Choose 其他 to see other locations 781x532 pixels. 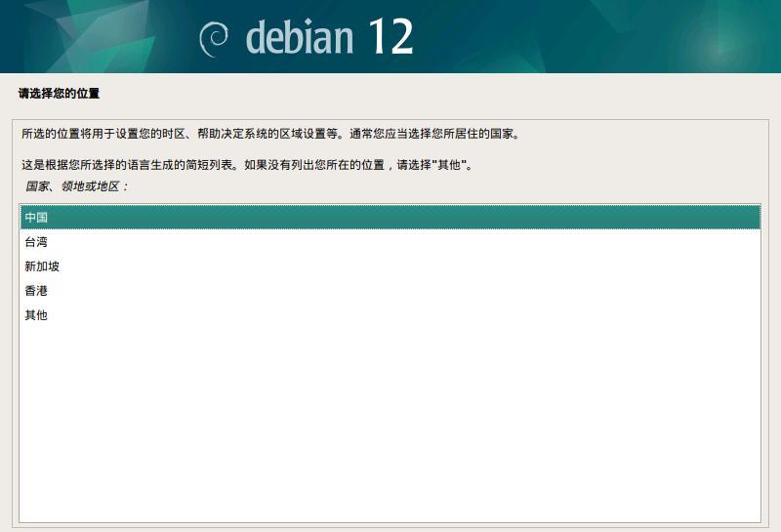(390, 315)
